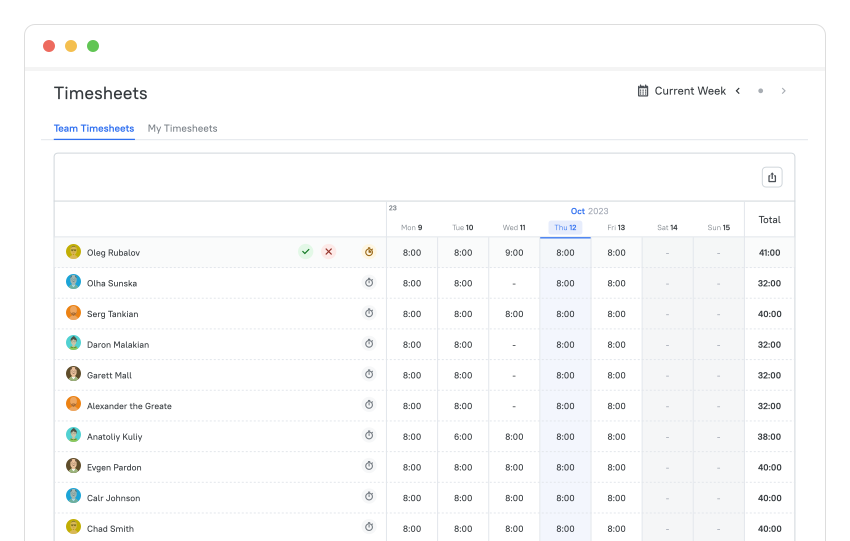
Task: Open Alexander the Greate's name
Action: (129, 406)
